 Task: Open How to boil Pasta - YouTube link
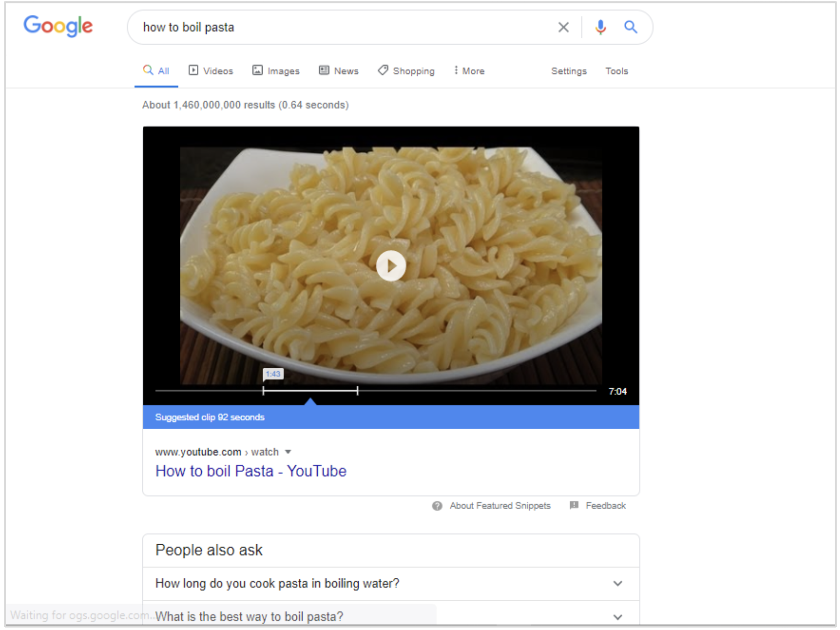(x=251, y=471)
